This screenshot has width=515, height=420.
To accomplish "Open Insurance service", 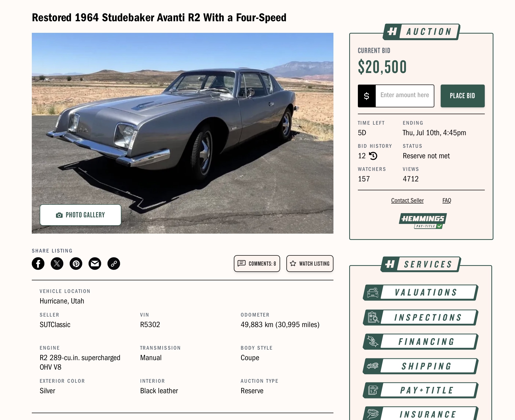I will click(x=420, y=414).
